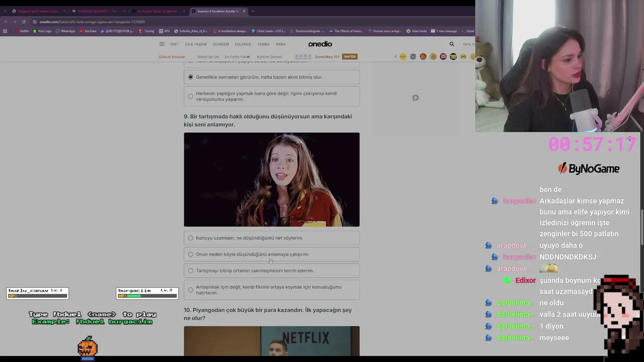Open the KFU bookmark

pyautogui.click(x=165, y=31)
